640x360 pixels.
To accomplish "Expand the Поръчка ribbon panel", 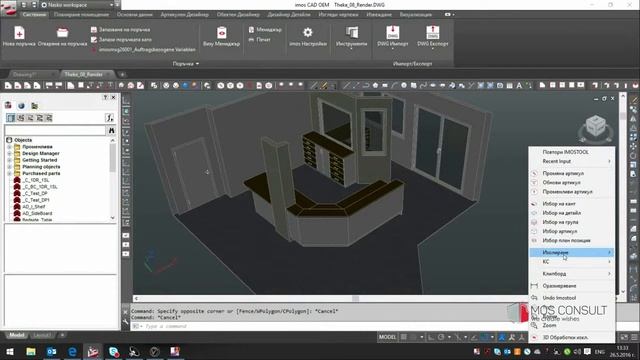I will click(x=186, y=64).
